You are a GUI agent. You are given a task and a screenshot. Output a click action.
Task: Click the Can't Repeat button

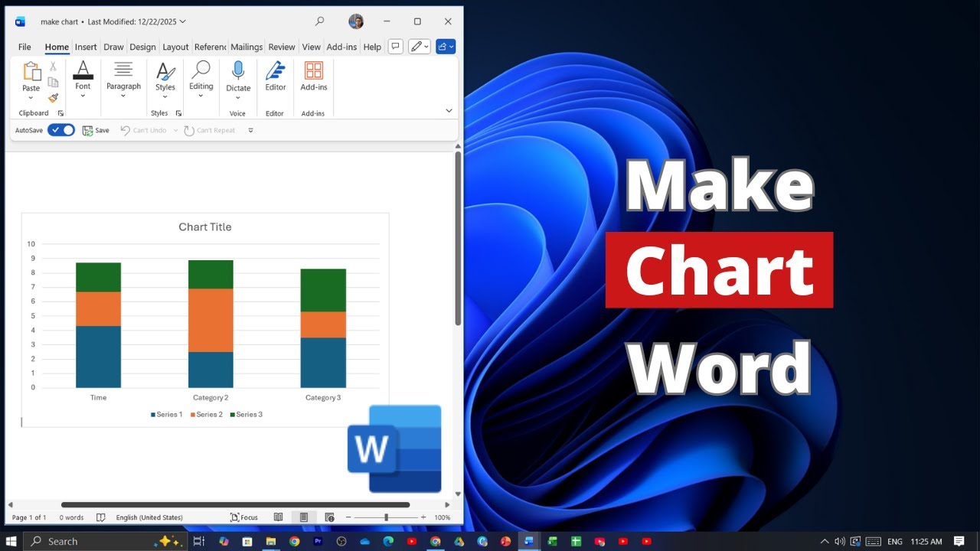click(209, 130)
